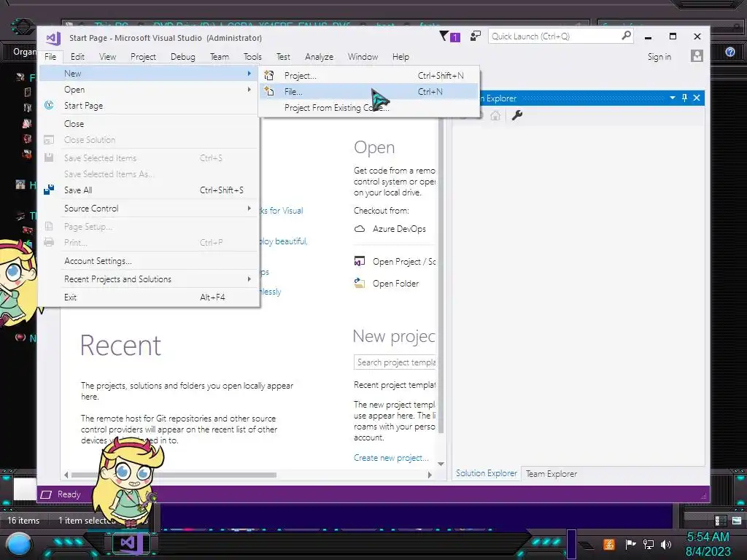Click the Visual Studio logo in title bar

coord(53,38)
